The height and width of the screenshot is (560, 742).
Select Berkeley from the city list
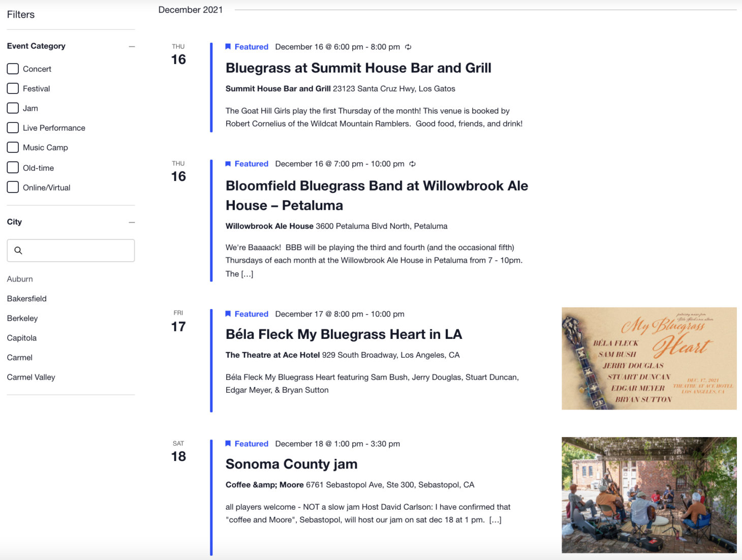pos(22,318)
